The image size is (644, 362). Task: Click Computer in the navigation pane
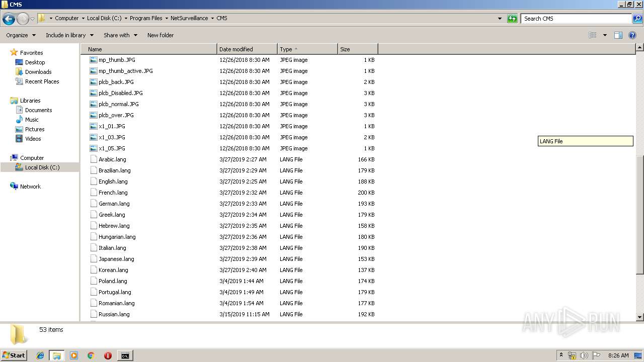(x=32, y=158)
